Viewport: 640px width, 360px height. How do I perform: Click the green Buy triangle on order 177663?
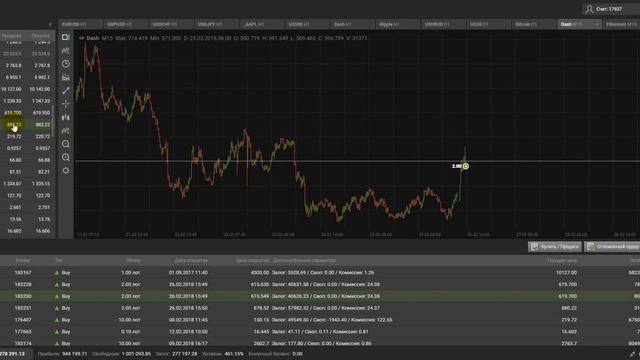pos(57,332)
